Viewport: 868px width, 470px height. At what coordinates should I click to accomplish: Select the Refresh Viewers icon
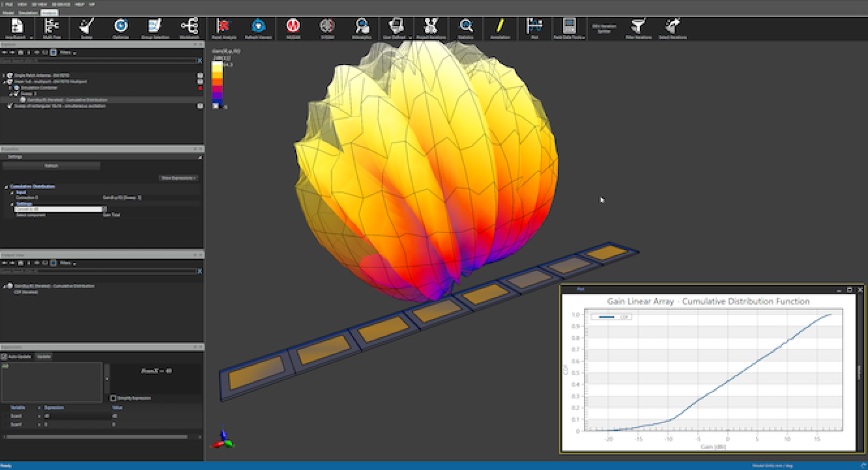[258, 25]
